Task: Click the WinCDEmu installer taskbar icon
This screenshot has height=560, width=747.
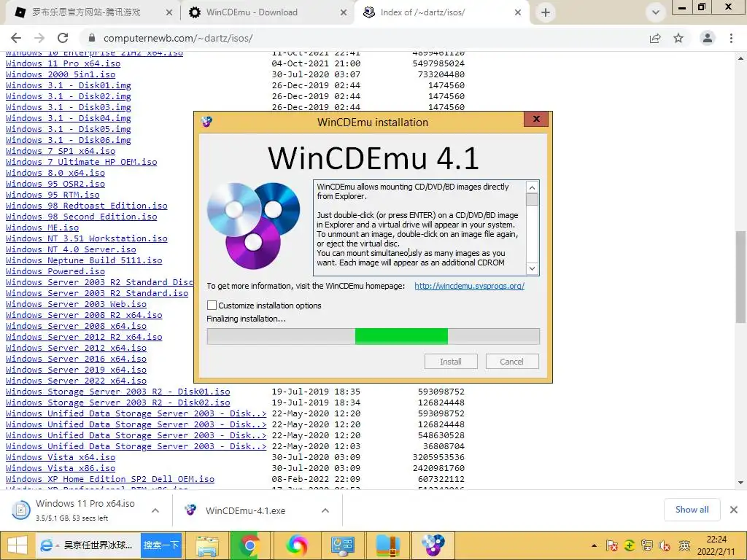Action: tap(433, 545)
